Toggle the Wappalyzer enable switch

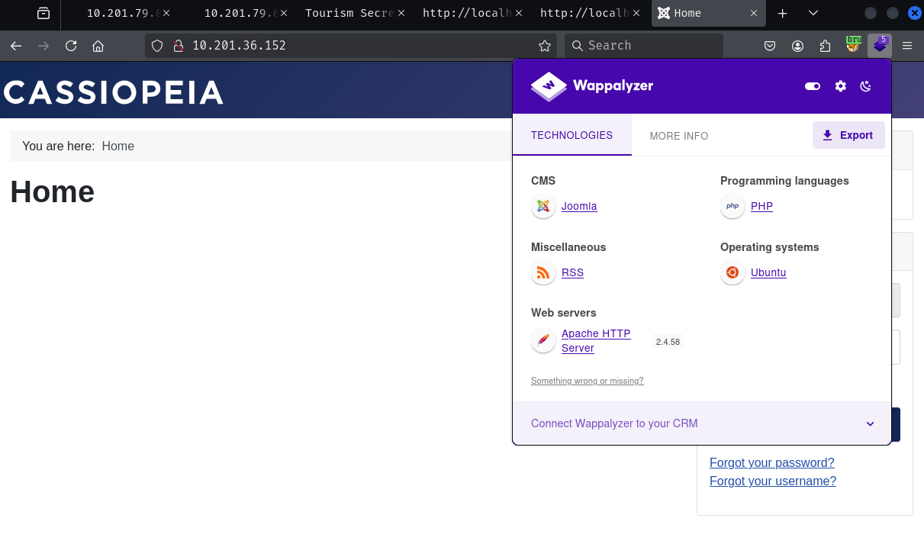[813, 86]
